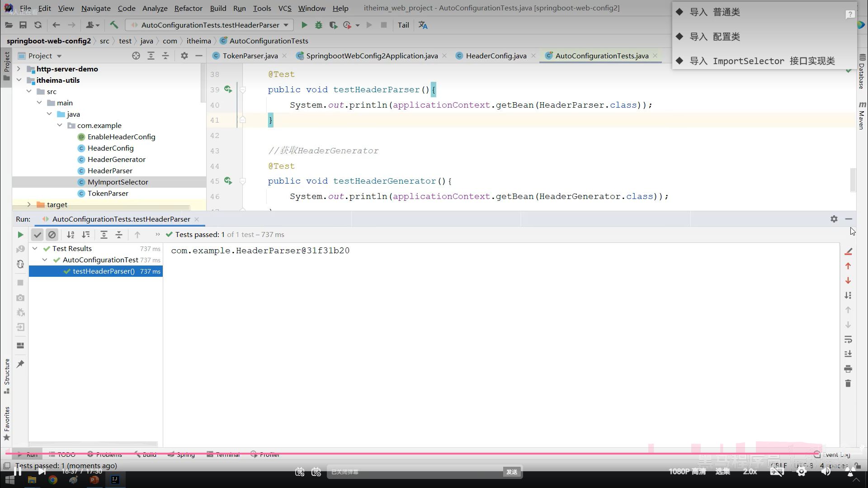Toggle soft-wrap in the console
The image size is (868, 488).
[x=848, y=340]
